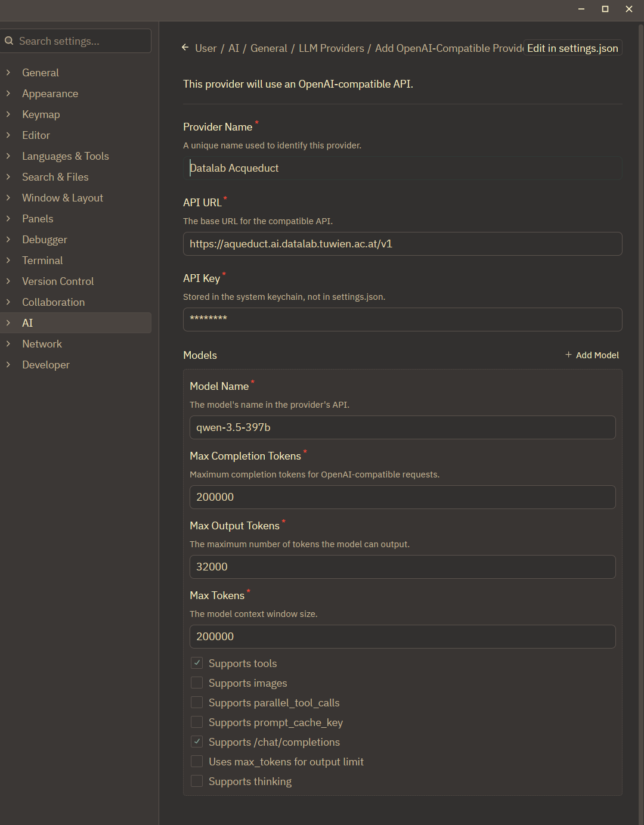Navigate to LLM Providers breadcrumb

331,48
